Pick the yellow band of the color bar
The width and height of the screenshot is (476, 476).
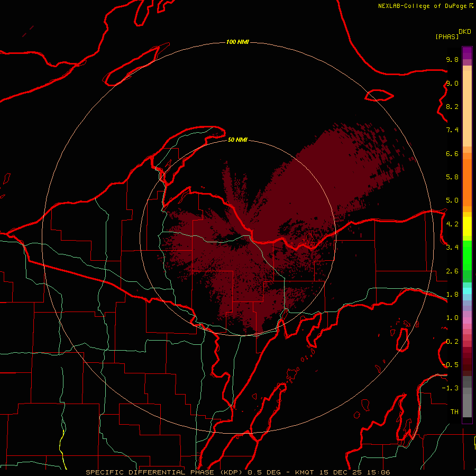coord(467,226)
